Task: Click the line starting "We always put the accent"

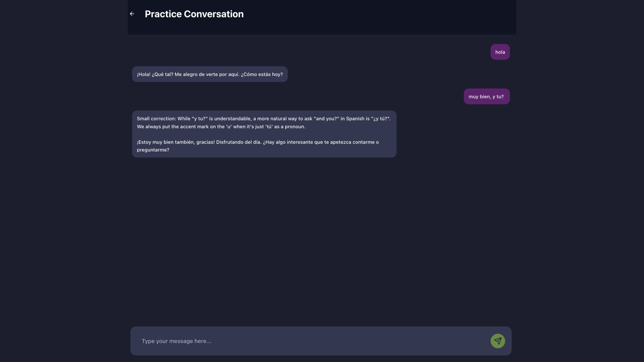Action: tap(221, 127)
